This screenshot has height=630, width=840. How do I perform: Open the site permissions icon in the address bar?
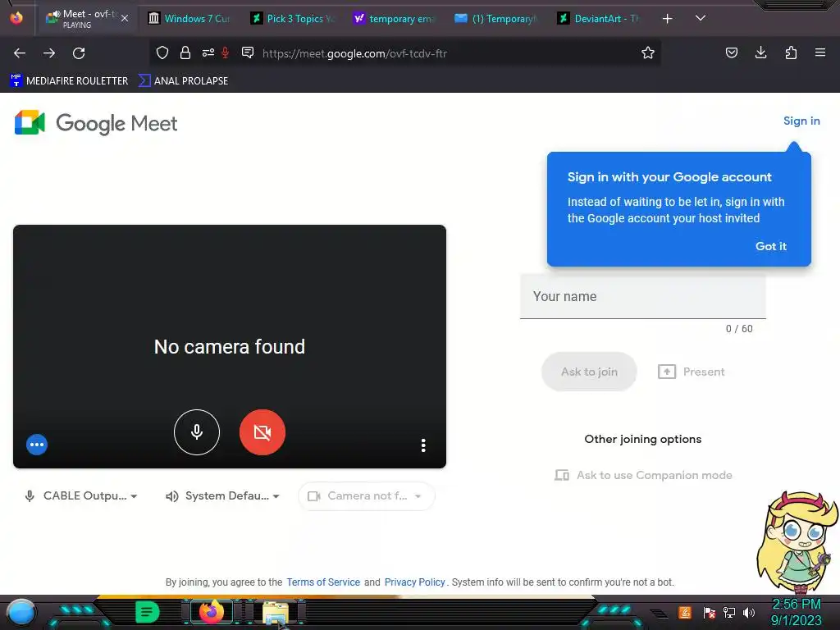[x=208, y=52]
